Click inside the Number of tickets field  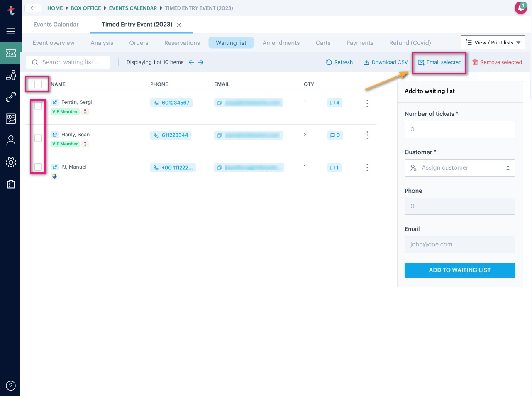460,129
